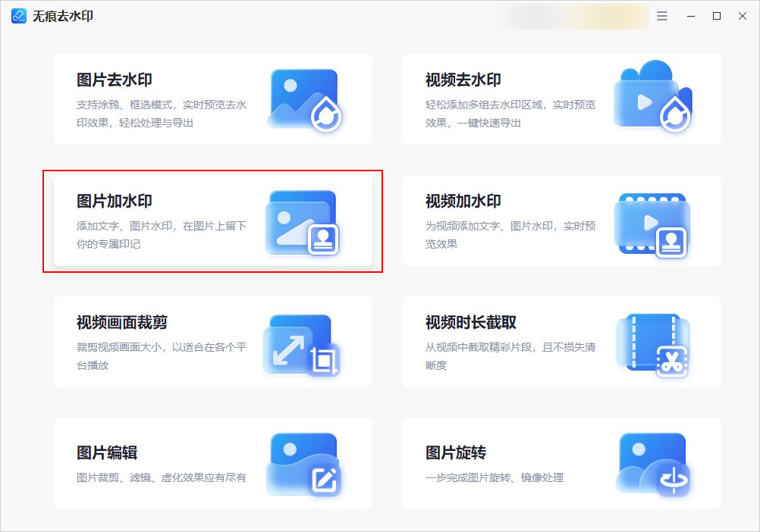
Task: Open the 视频画面裁剪 feature card
Action: (x=212, y=340)
